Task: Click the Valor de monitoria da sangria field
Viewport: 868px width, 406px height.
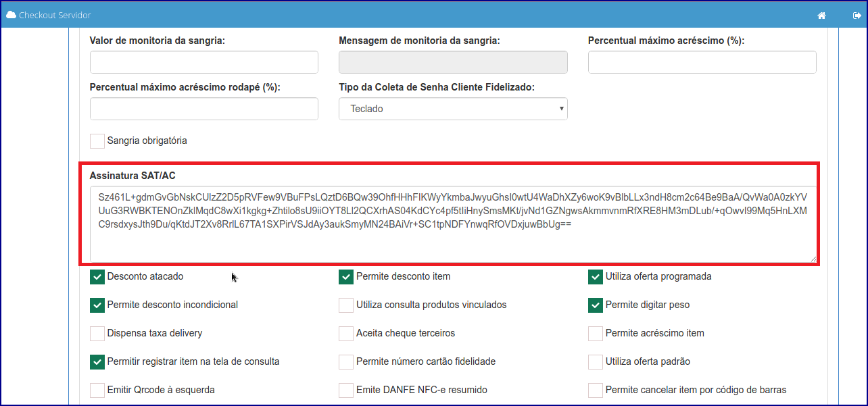Action: 203,61
